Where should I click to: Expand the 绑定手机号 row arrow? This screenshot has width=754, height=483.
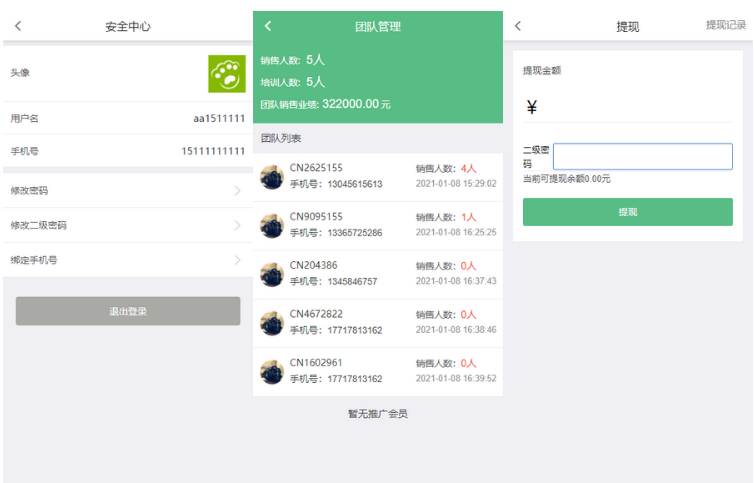pos(237,260)
